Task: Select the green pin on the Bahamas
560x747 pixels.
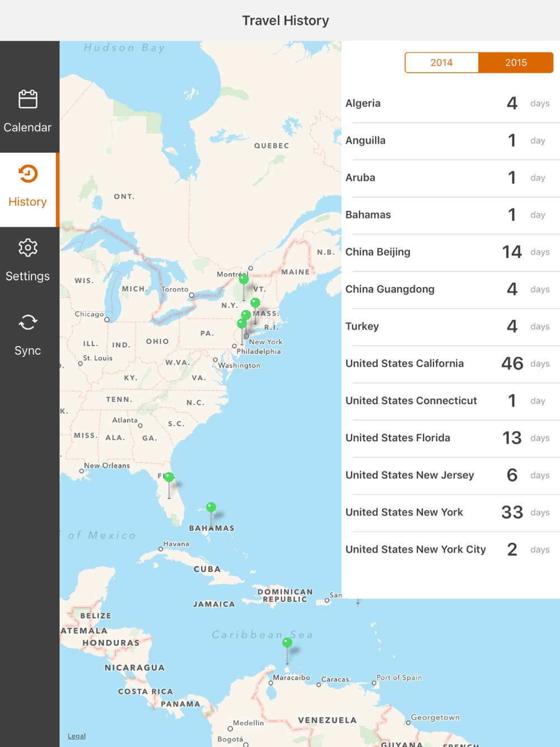Action: point(211,507)
